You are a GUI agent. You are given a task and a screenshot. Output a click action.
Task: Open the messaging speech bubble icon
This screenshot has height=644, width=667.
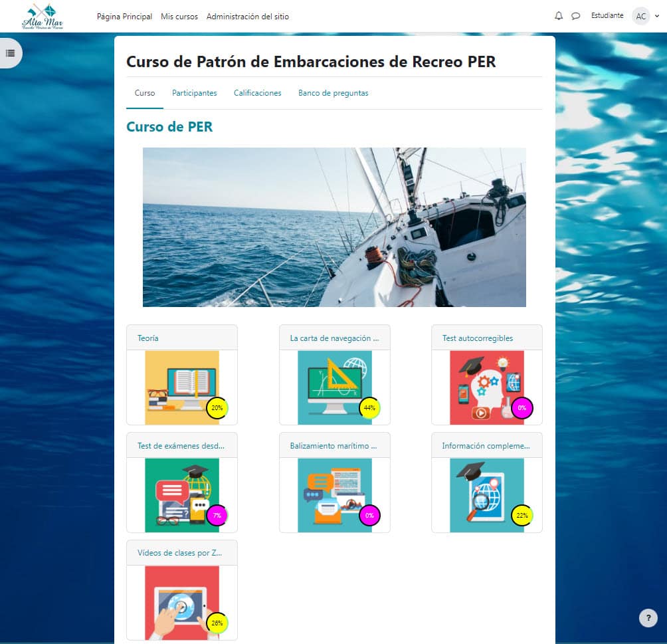576,16
